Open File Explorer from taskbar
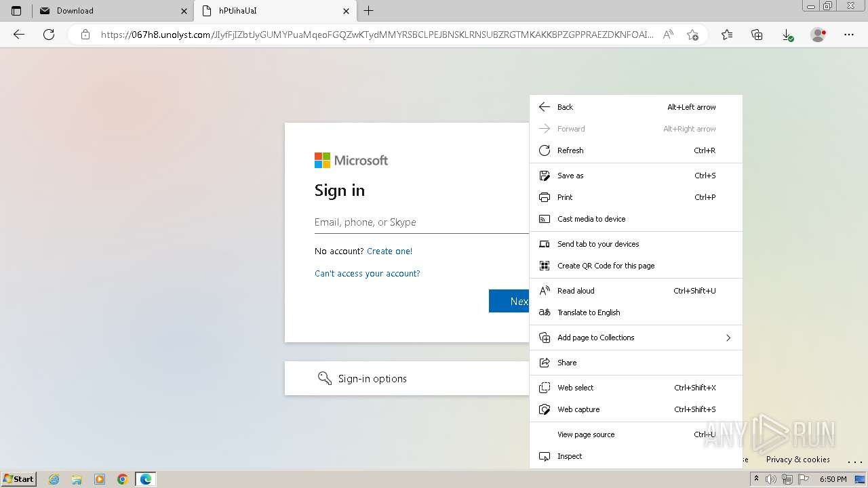Image resolution: width=868 pixels, height=488 pixels. pyautogui.click(x=77, y=479)
